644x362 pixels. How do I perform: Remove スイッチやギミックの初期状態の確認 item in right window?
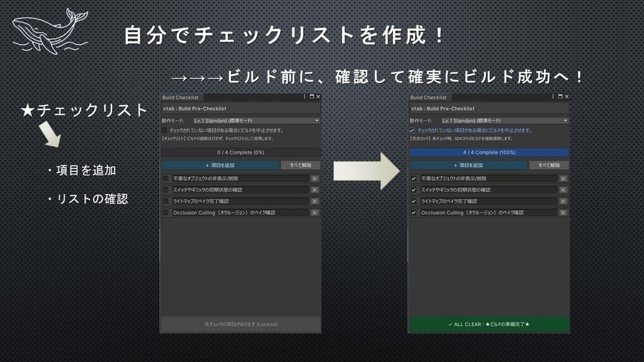pyautogui.click(x=563, y=190)
